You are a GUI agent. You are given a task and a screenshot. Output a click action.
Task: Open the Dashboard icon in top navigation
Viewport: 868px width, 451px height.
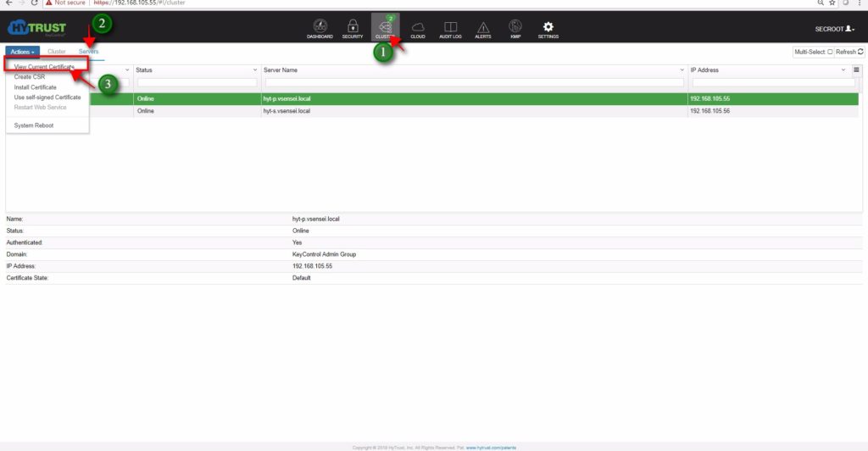(320, 30)
